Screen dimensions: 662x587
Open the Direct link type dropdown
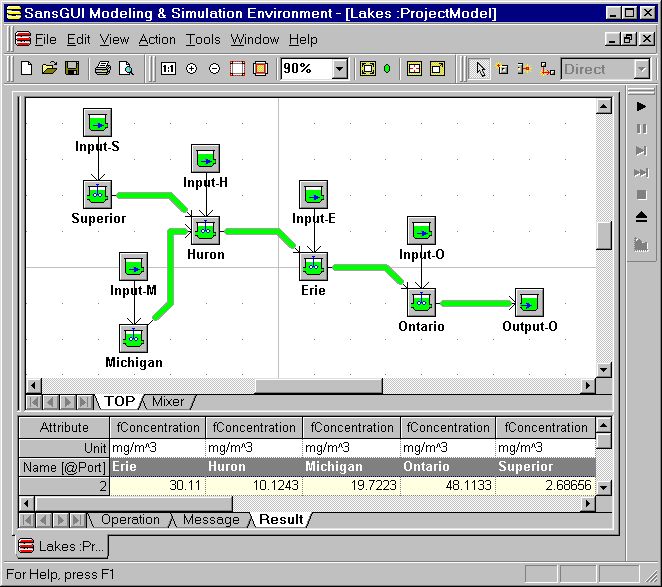click(640, 69)
